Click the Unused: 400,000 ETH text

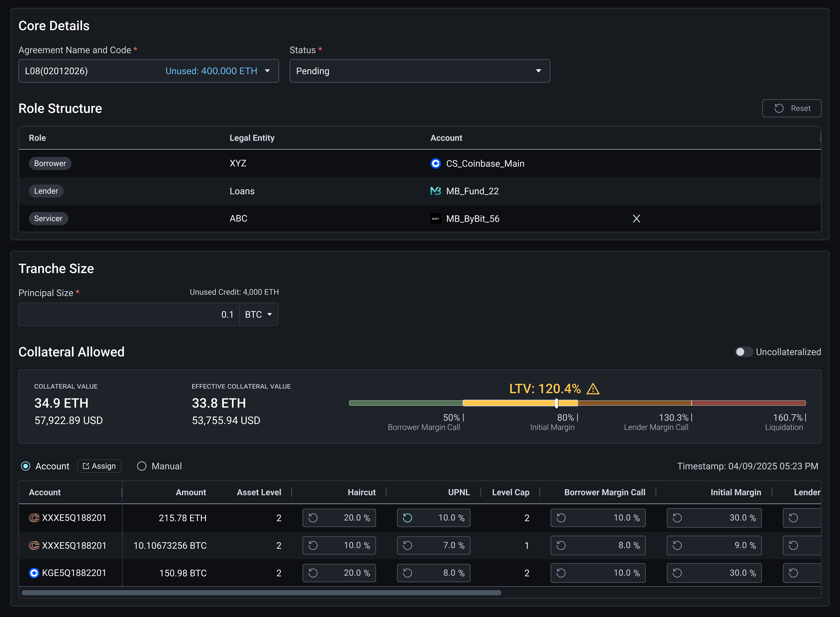coord(211,71)
